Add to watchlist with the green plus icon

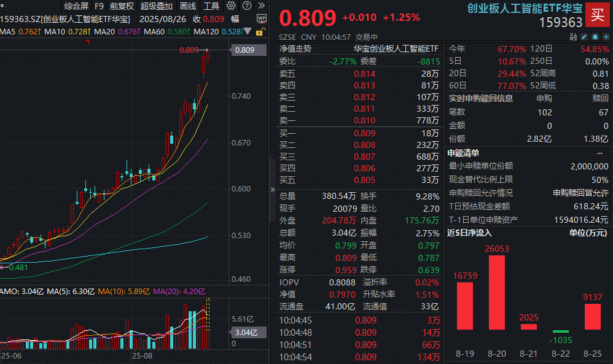click(x=606, y=36)
